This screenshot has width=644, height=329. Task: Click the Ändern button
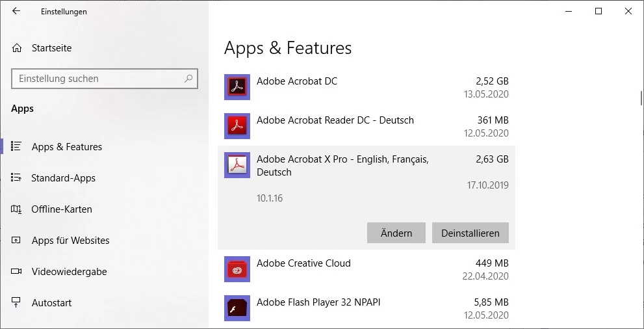click(x=396, y=233)
